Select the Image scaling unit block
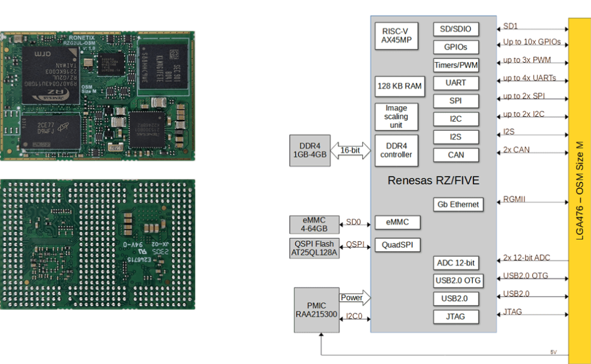 click(x=397, y=117)
